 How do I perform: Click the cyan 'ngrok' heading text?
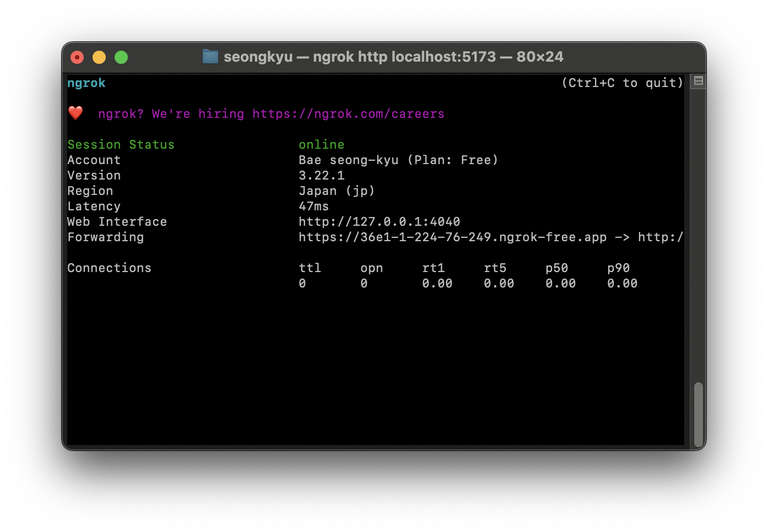pyautogui.click(x=86, y=83)
